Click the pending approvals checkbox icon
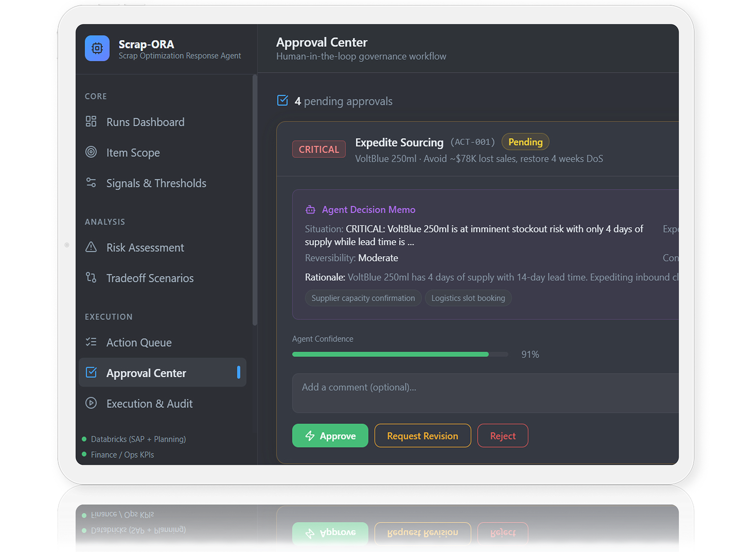Viewport: 756px width, 552px height. pos(283,100)
